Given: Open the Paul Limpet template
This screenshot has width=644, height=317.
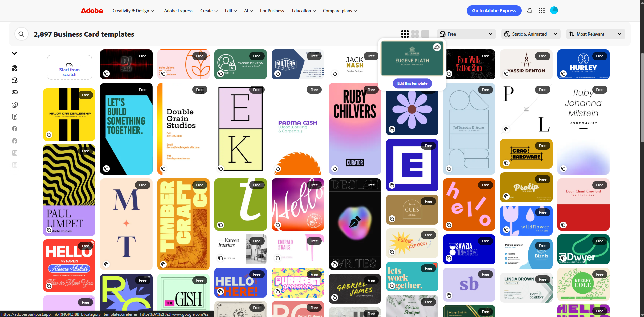Looking at the screenshot, I should [x=69, y=190].
